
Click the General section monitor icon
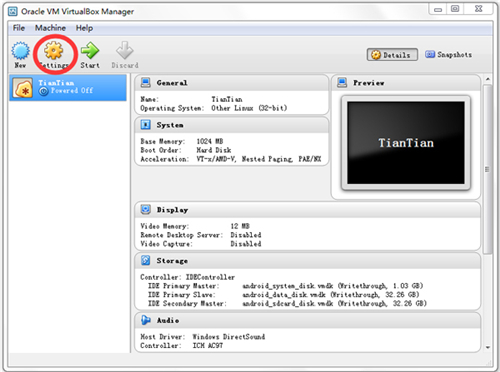(146, 82)
